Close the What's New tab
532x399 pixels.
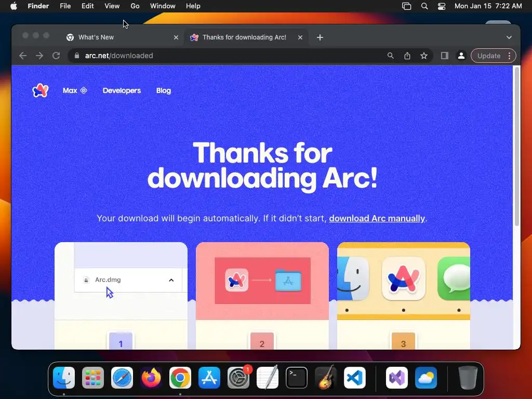click(176, 37)
